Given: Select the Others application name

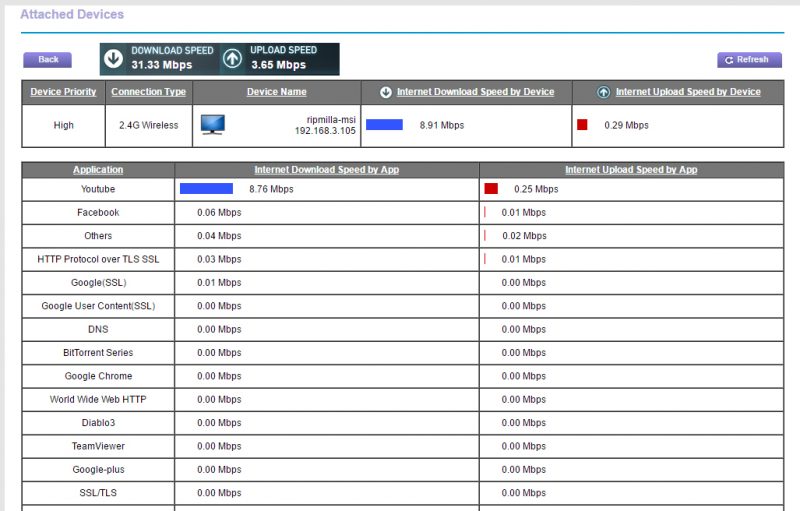Looking at the screenshot, I should pos(98,236).
